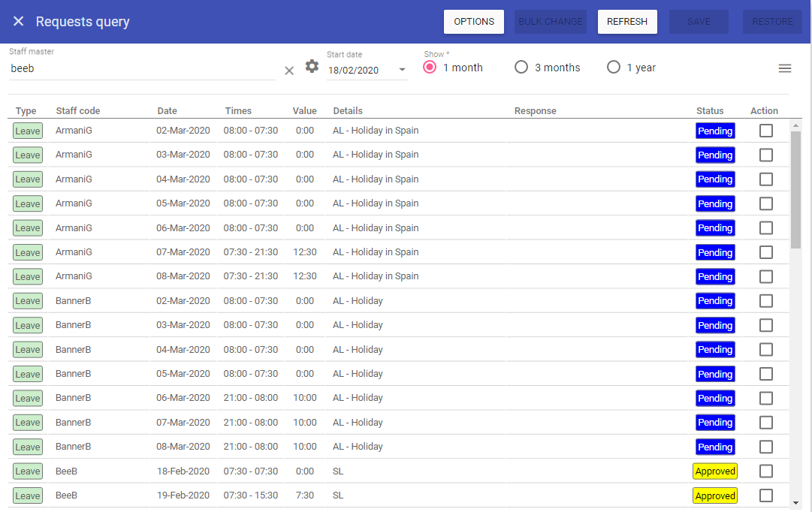The image size is (812, 512).
Task: Clear the Staff master field
Action: pyautogui.click(x=289, y=71)
